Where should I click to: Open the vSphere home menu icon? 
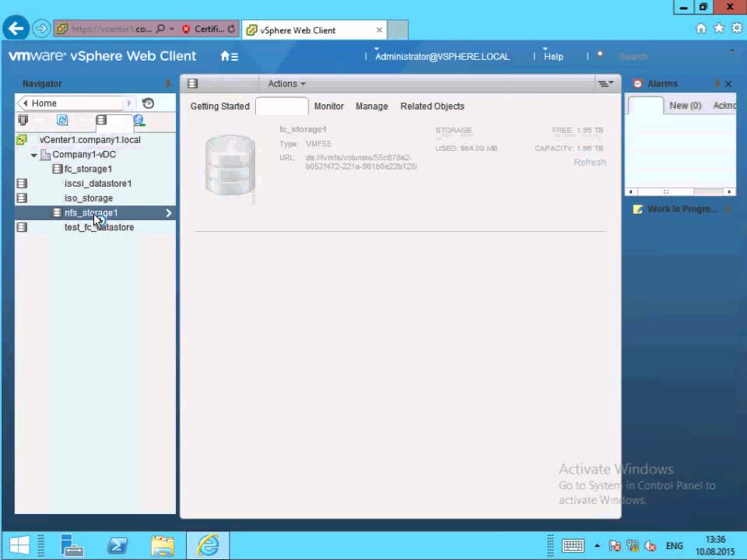pyautogui.click(x=229, y=56)
